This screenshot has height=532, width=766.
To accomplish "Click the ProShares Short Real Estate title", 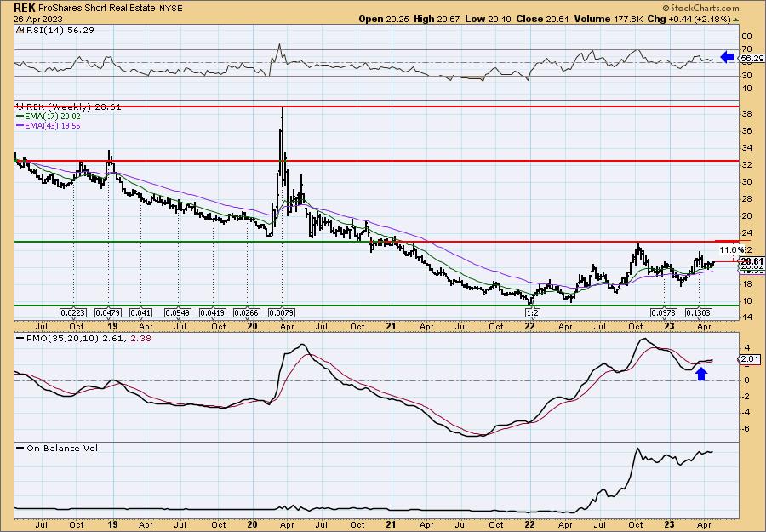I will point(95,8).
